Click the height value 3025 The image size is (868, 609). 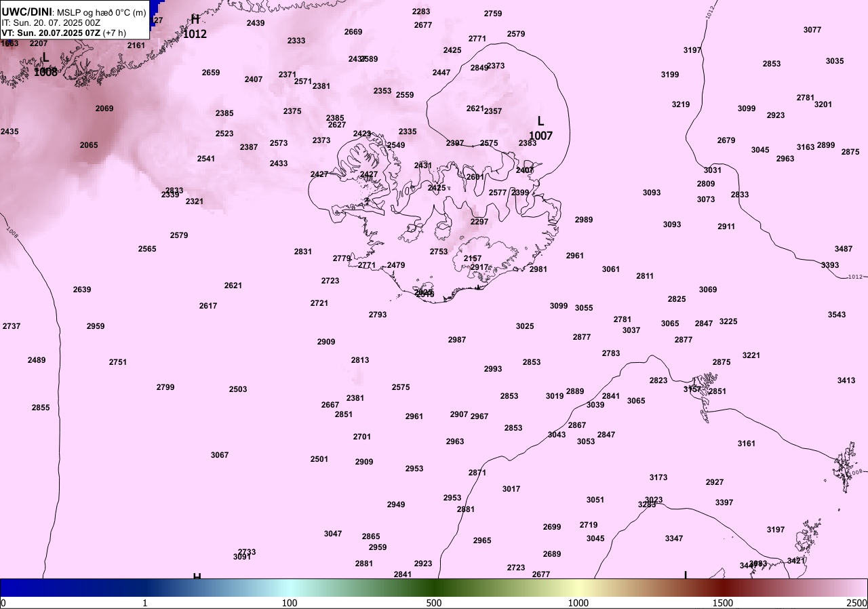pos(525,326)
